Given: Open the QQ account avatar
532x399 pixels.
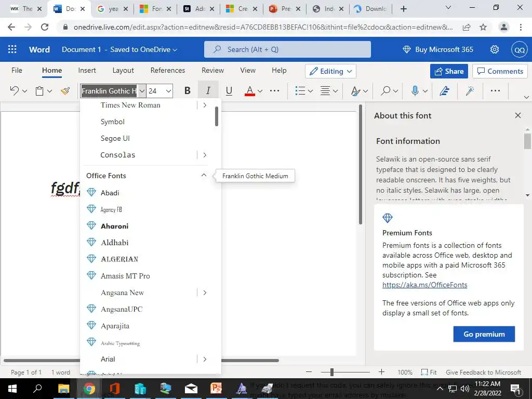Looking at the screenshot, I should click(x=520, y=49).
